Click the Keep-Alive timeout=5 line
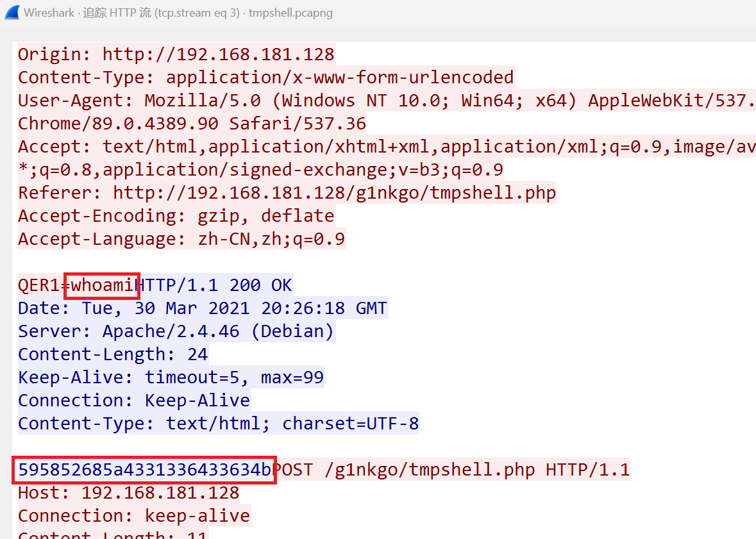Viewport: 756px width, 539px height. [x=171, y=378]
